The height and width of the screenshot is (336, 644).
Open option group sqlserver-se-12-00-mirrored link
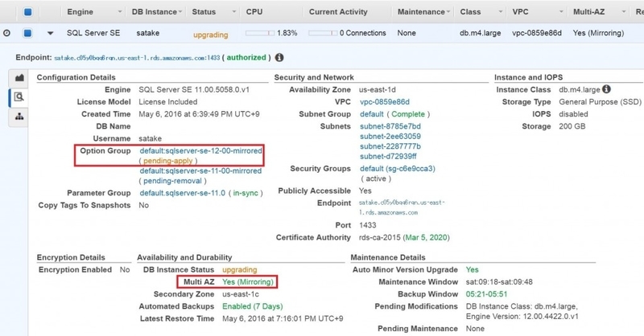tap(200, 150)
